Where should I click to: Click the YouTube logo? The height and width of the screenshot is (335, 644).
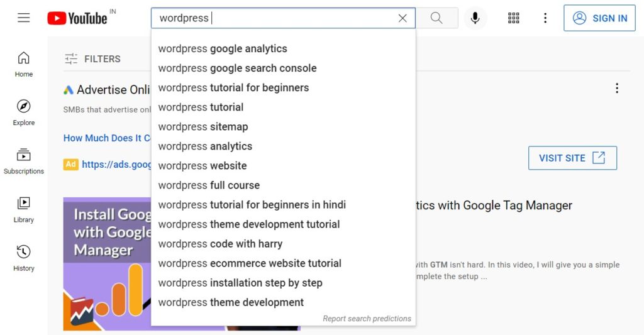point(77,18)
